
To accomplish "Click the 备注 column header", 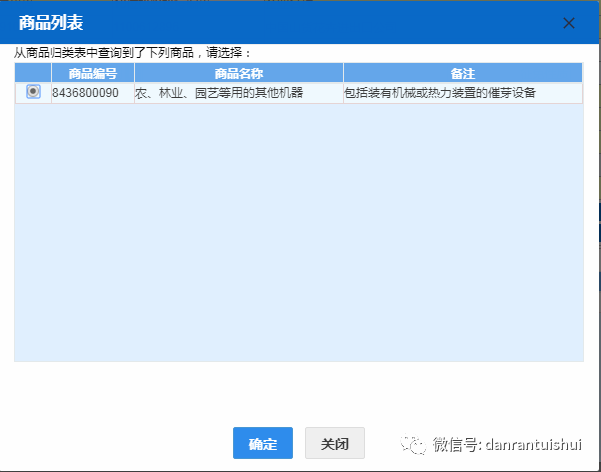I will [463, 73].
